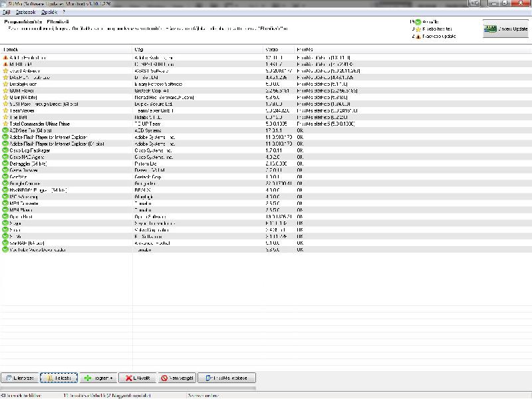This screenshot has height=399, width=532.
Task: Click star icon of SCSI Pass Through Direct row
Action: pos(5,104)
